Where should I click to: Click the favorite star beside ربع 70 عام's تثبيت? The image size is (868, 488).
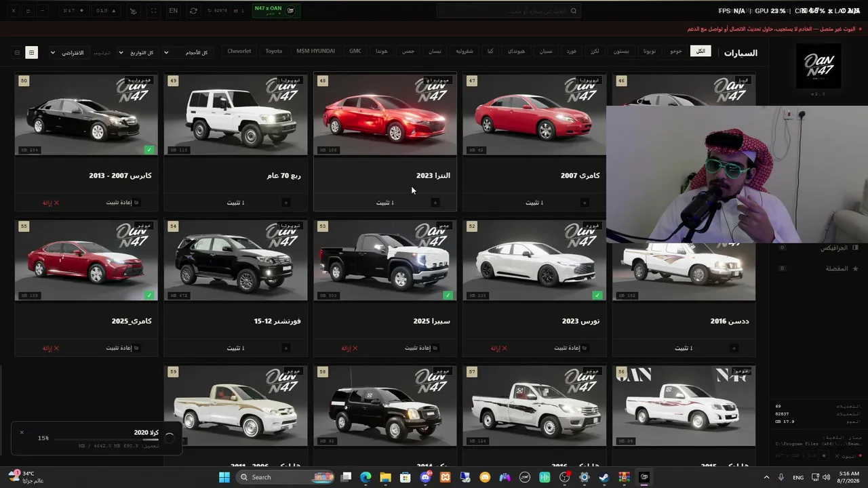click(285, 203)
